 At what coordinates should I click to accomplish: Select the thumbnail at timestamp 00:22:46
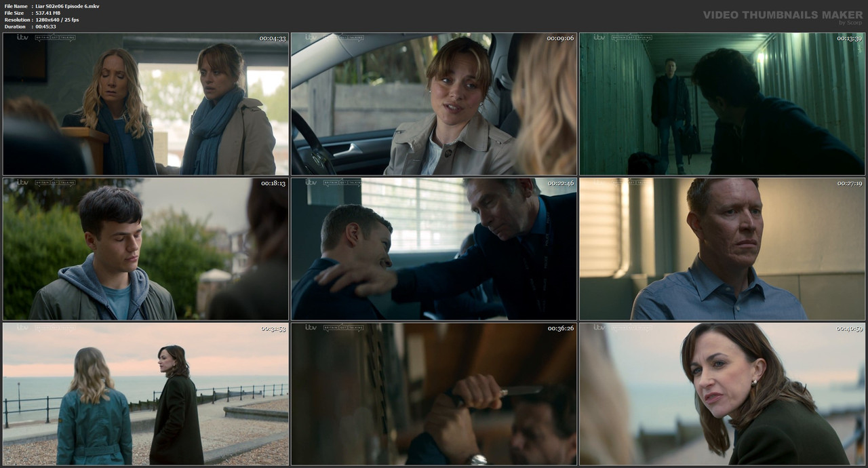pos(434,249)
